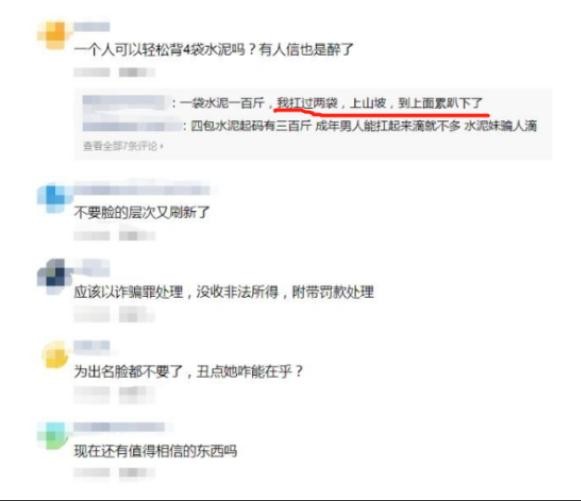
Task: Open the replier name before 一袋水泥一百斤
Action: [123, 102]
